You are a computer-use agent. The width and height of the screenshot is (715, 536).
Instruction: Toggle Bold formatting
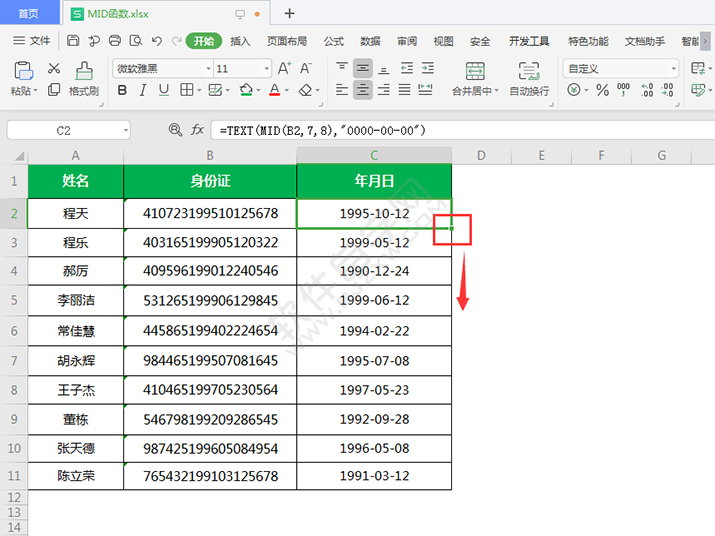[x=122, y=90]
